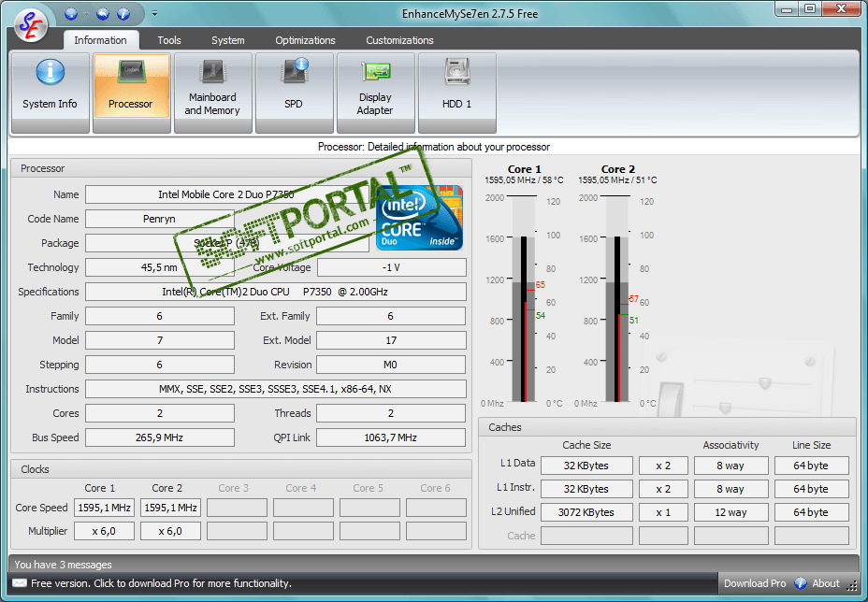The width and height of the screenshot is (868, 602).
Task: Click the Cores value field
Action: pos(159,413)
